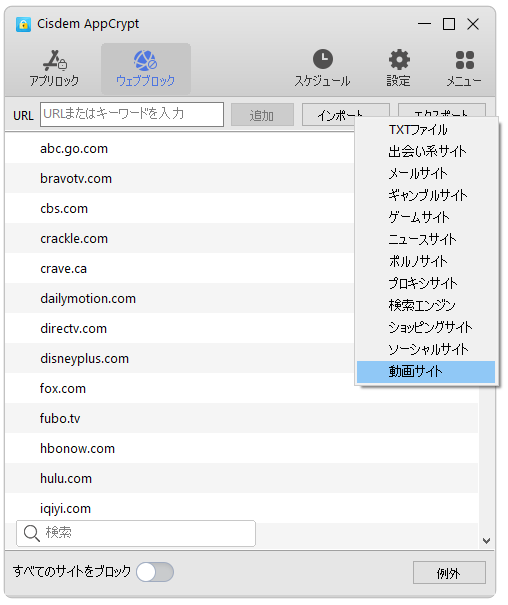Choose ポルノサイト menu entry
The image size is (508, 605).
pos(426,261)
